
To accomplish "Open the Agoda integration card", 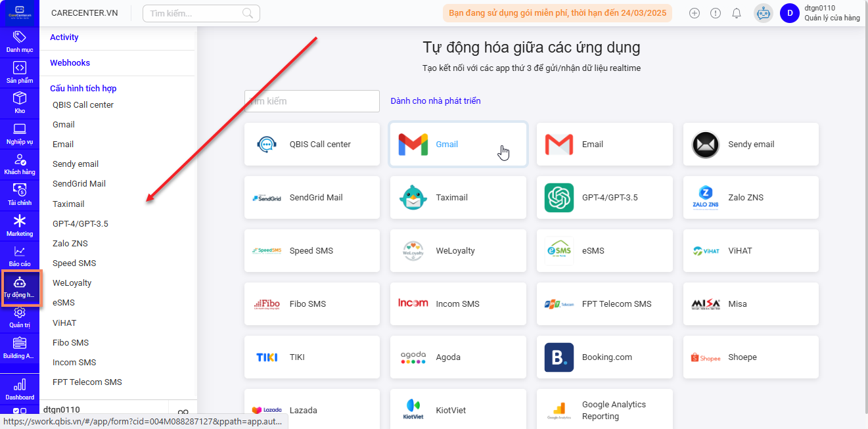I will coord(458,357).
